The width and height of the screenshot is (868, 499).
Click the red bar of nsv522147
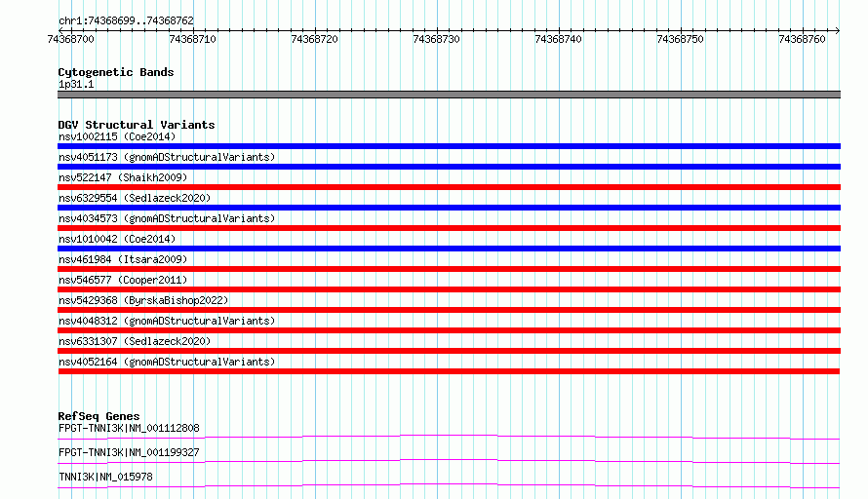pyautogui.click(x=449, y=187)
